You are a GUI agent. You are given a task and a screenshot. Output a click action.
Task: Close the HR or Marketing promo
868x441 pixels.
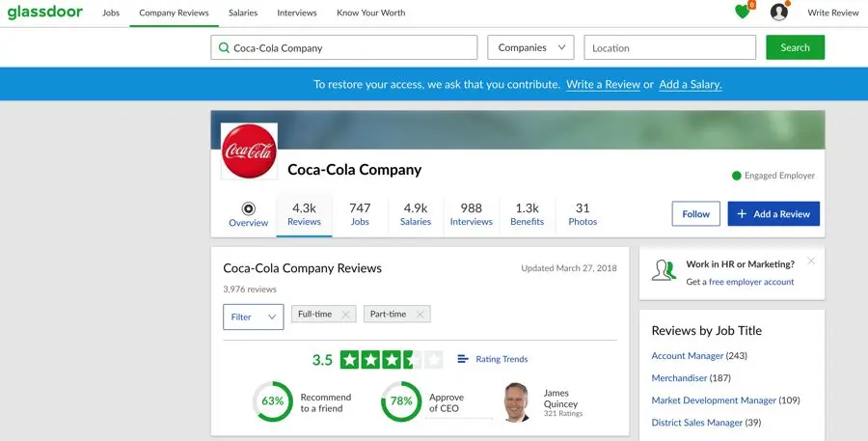(x=811, y=261)
